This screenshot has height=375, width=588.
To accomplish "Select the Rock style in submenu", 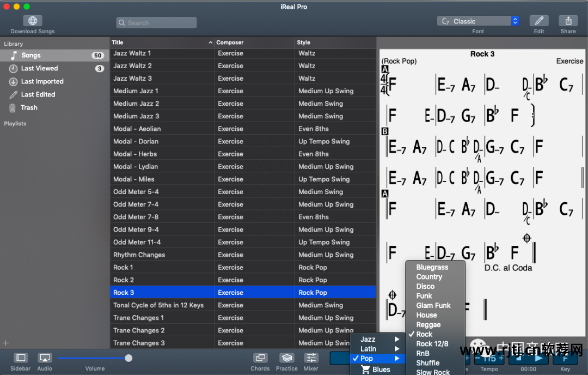I will (425, 334).
